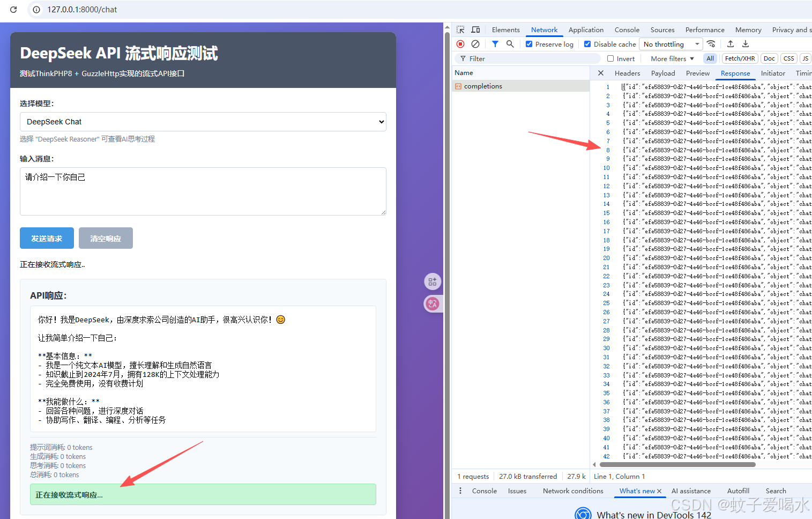Select the What's new drawer tab
Image resolution: width=812 pixels, height=519 pixels.
click(637, 491)
